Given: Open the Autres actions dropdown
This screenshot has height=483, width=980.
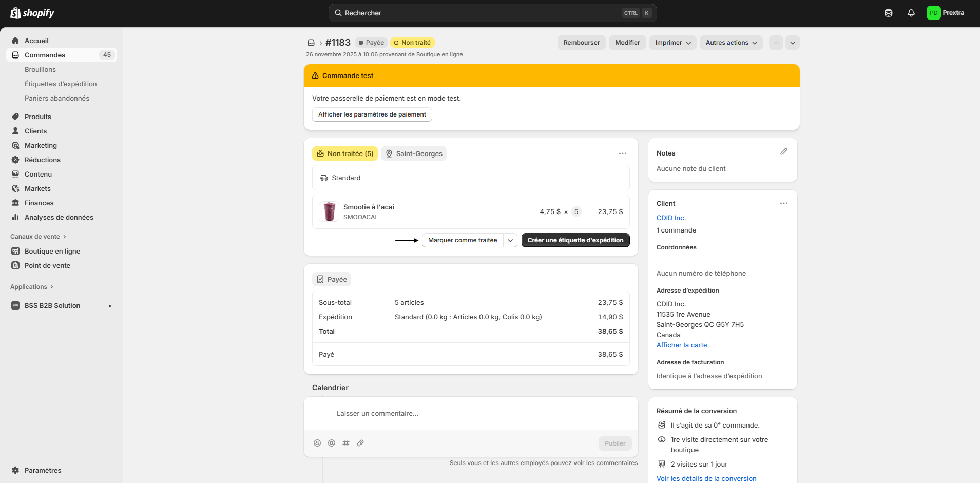Looking at the screenshot, I should click(x=731, y=43).
